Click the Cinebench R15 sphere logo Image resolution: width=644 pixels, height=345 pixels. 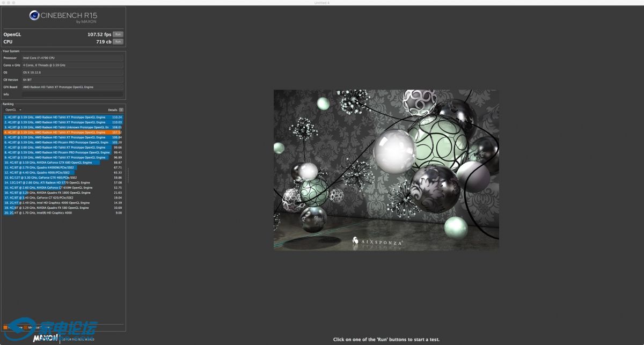[x=34, y=16]
